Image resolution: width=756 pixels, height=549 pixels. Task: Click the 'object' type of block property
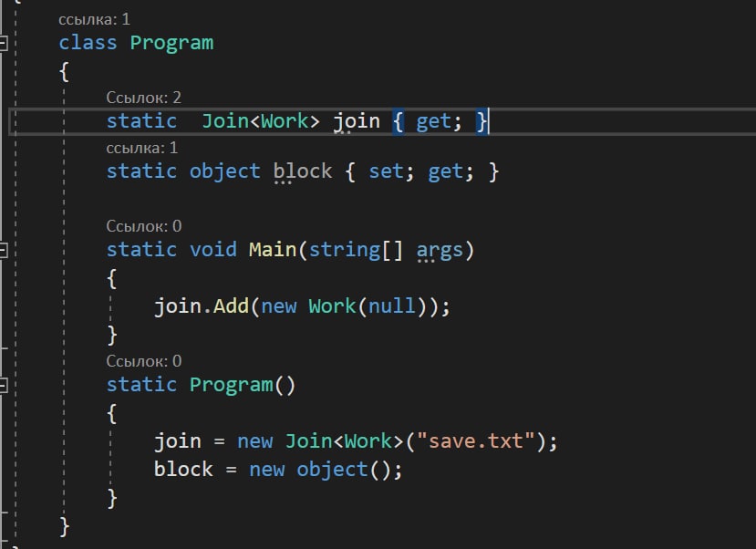[x=224, y=171]
